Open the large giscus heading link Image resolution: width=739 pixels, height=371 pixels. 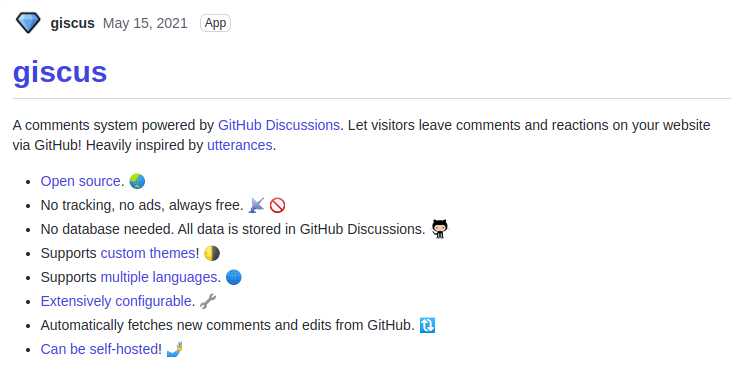point(60,72)
